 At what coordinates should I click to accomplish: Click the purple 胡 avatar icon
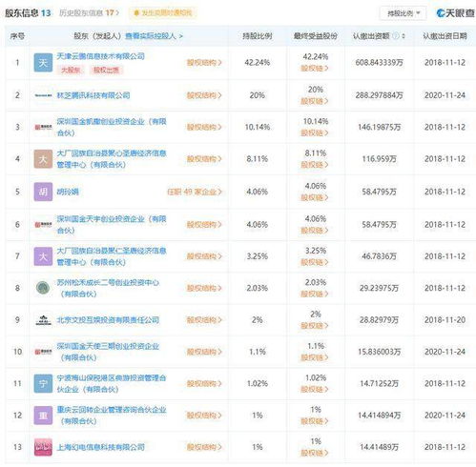point(43,192)
